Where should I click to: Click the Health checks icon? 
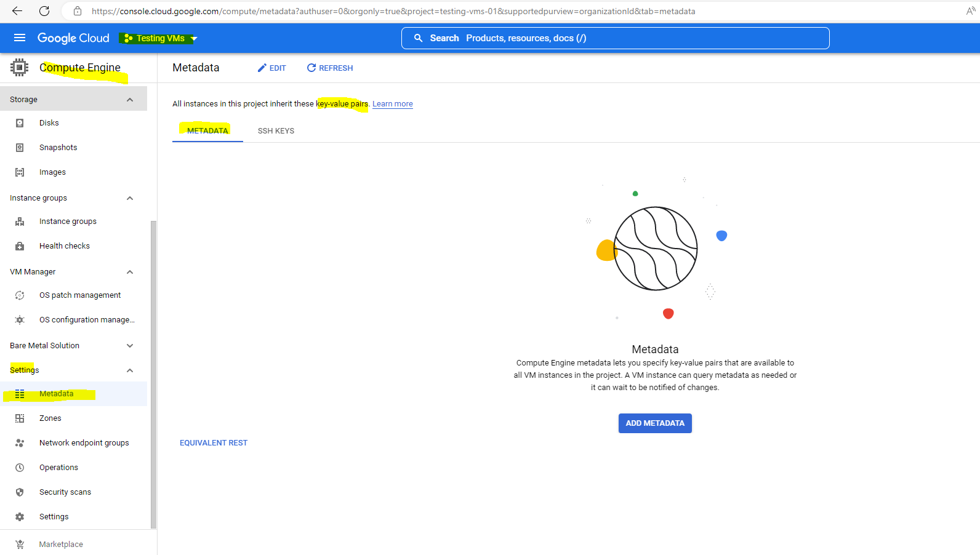pyautogui.click(x=20, y=246)
